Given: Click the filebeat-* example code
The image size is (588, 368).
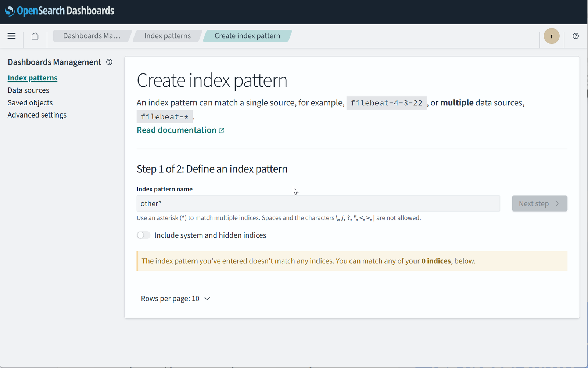Looking at the screenshot, I should pos(165,117).
